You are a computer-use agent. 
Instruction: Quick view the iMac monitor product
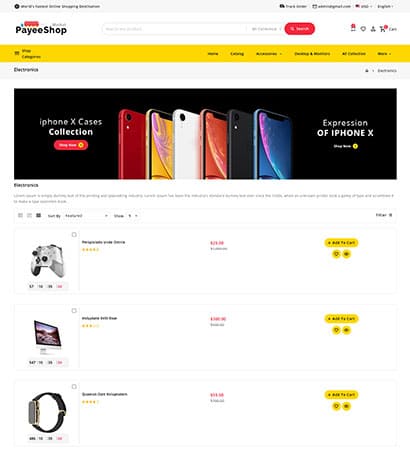click(x=347, y=330)
